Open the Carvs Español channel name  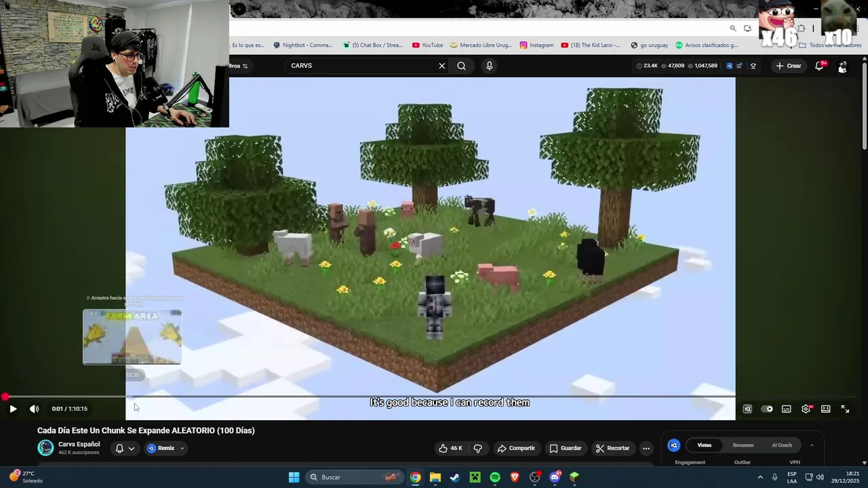click(79, 445)
